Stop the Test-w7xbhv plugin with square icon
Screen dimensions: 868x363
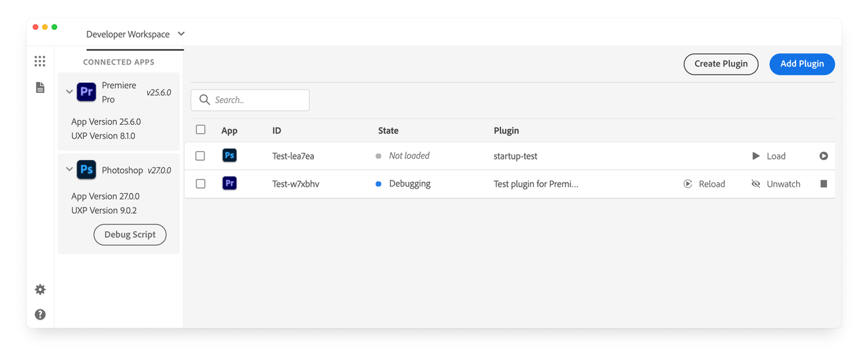[823, 184]
